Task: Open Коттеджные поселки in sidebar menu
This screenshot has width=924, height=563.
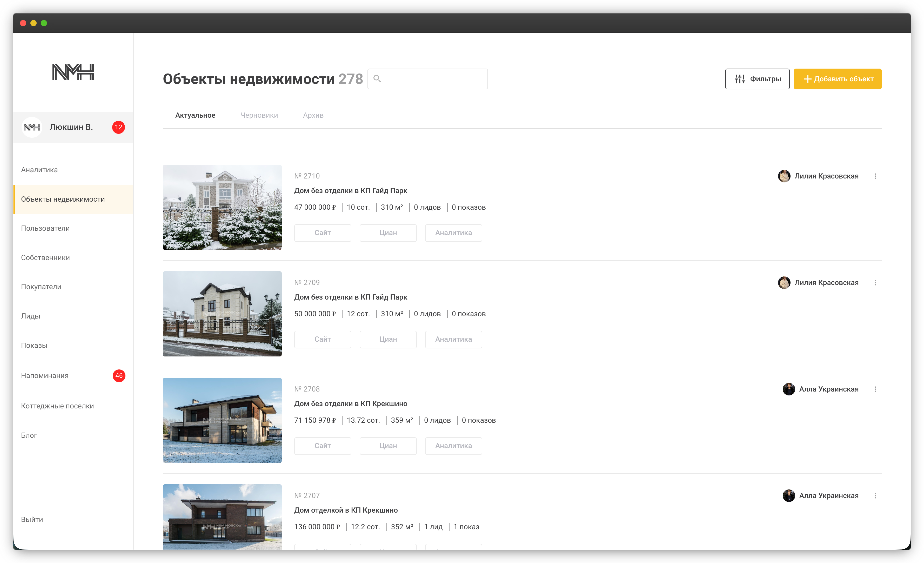Action: (57, 406)
